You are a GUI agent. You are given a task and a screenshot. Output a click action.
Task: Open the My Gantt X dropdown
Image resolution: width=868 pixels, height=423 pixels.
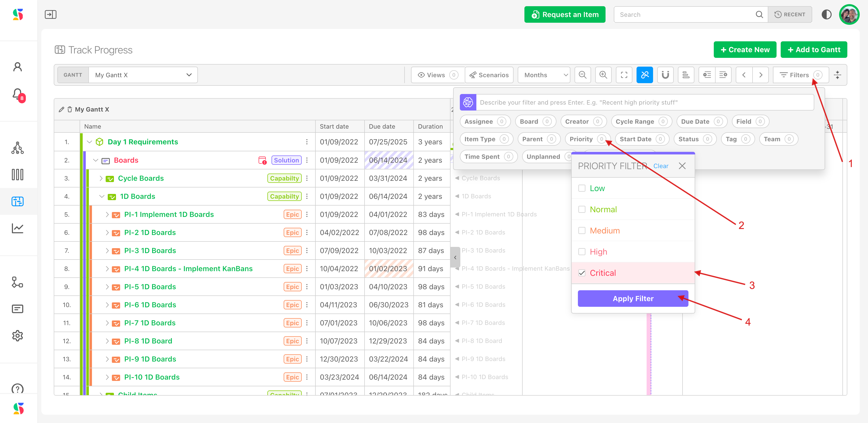[x=143, y=75]
